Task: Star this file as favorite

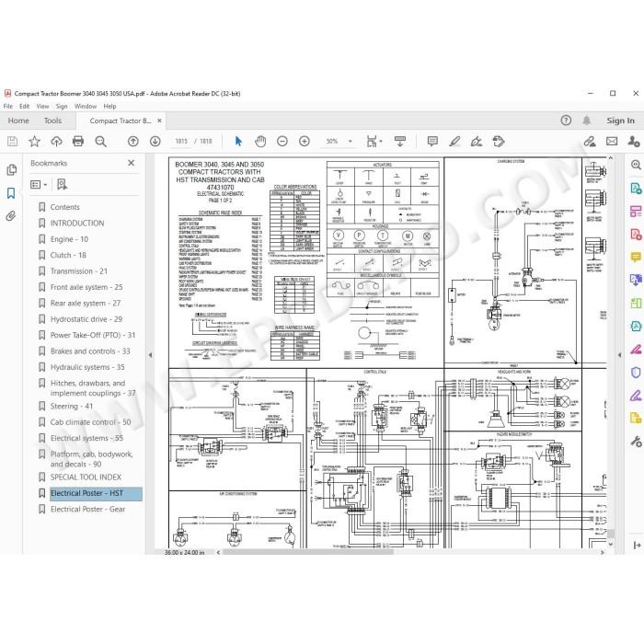Action: coord(35,142)
